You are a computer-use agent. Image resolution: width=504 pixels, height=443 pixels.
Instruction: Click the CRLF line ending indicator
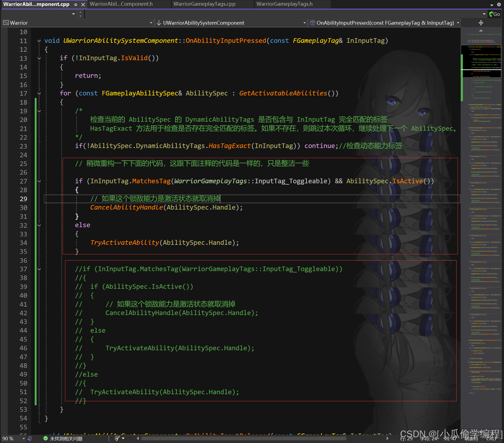click(492, 438)
